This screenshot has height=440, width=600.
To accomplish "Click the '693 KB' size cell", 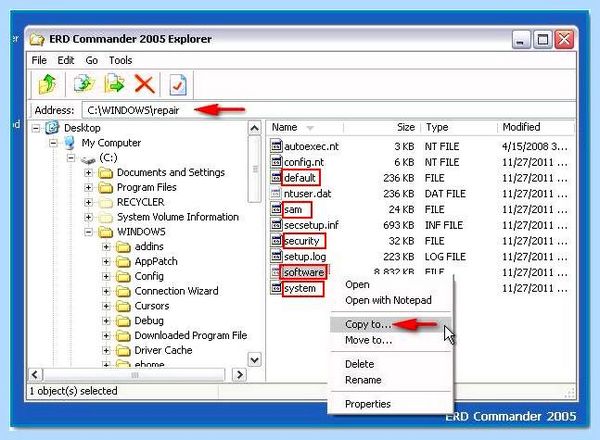I will coord(398,225).
